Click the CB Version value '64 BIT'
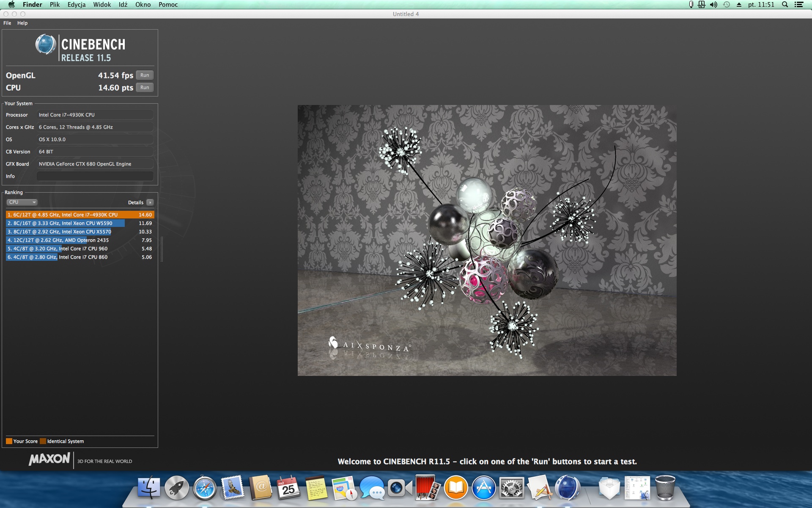 pyautogui.click(x=95, y=152)
